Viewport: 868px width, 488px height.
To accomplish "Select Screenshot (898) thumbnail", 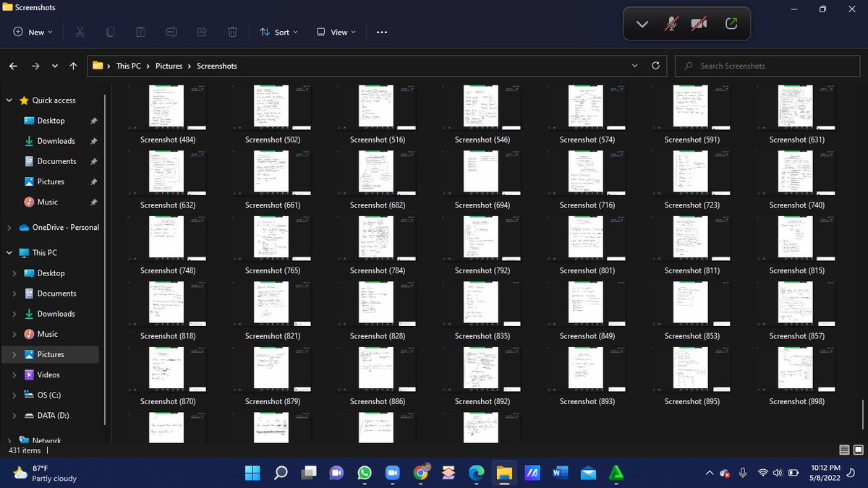I will [x=797, y=368].
